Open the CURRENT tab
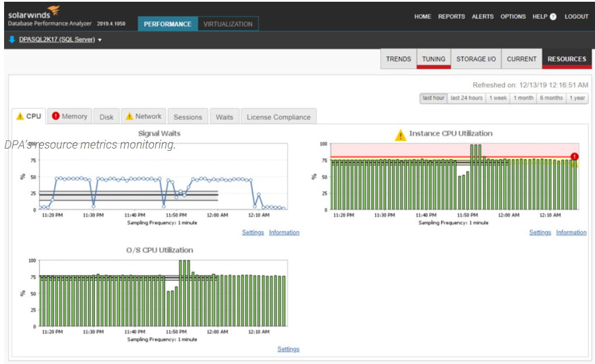Screen dimensions: 595x364 tap(522, 59)
